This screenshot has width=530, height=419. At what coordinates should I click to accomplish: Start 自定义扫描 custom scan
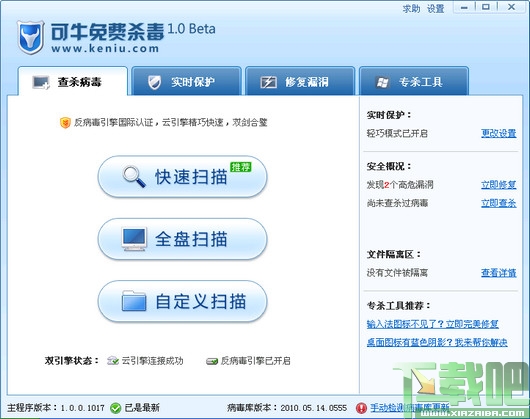[183, 301]
